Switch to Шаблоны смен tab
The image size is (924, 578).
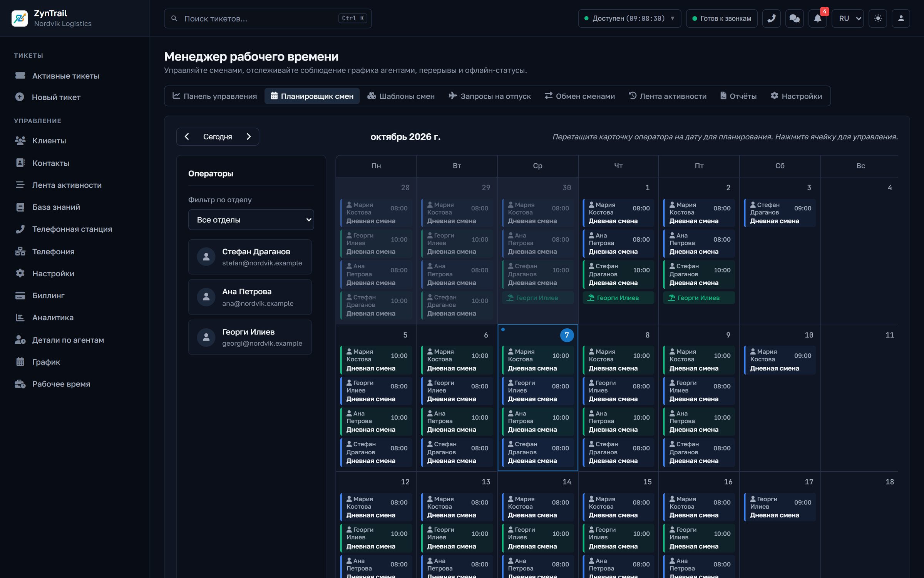click(x=401, y=96)
